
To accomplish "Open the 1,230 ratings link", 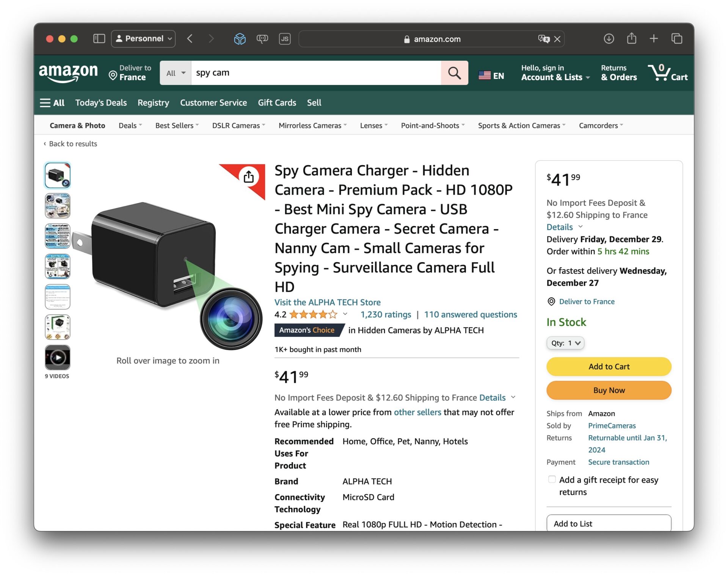I will pyautogui.click(x=386, y=315).
